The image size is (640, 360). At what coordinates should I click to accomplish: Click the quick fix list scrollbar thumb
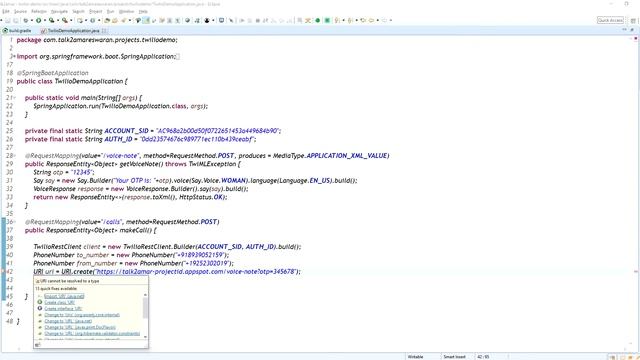pos(145,308)
